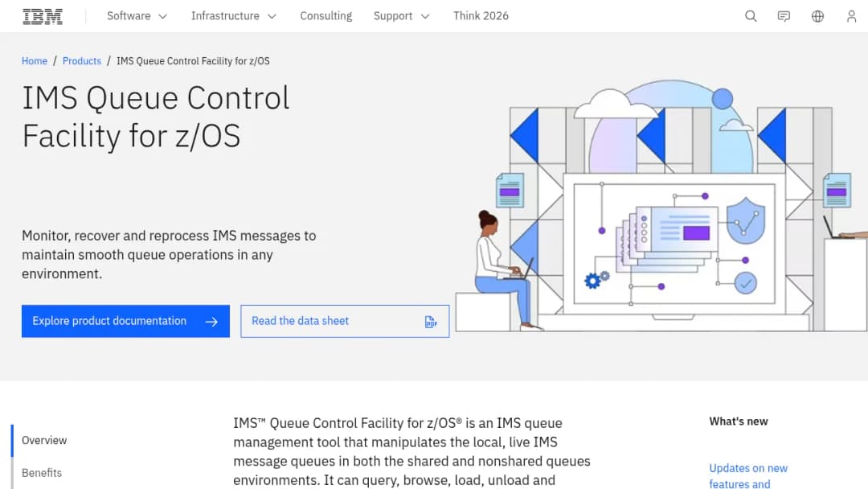868x489 pixels.
Task: Open the Consulting menu item
Action: coord(326,16)
